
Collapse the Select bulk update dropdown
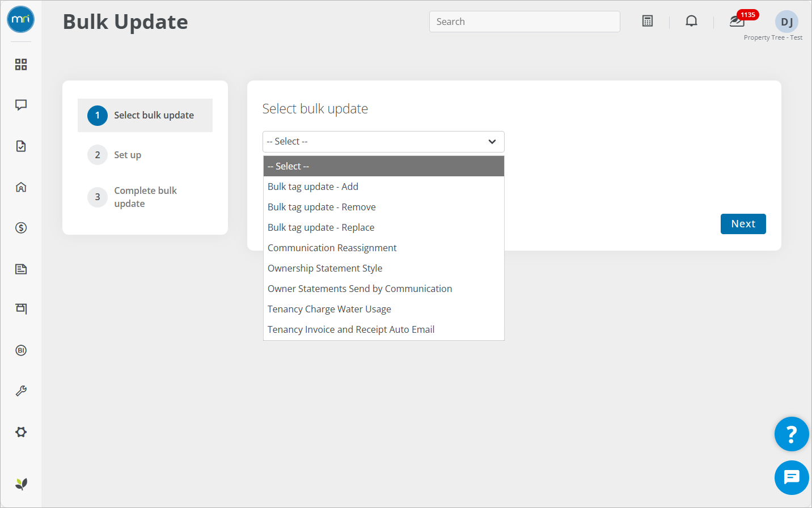tap(383, 142)
